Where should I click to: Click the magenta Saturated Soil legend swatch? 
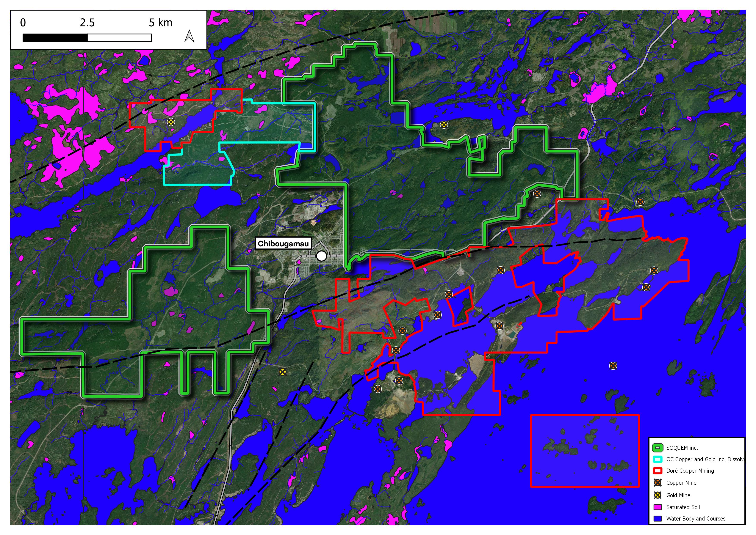[657, 507]
